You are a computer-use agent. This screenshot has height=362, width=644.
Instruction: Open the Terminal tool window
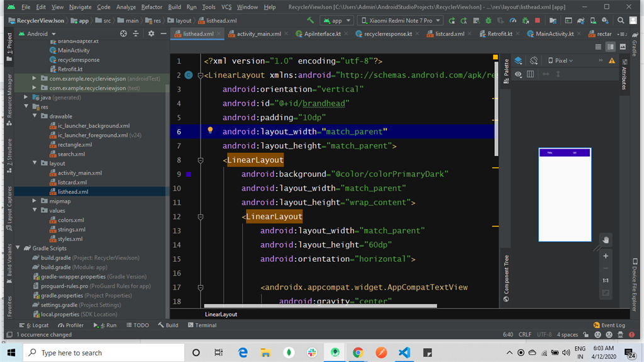(202, 325)
